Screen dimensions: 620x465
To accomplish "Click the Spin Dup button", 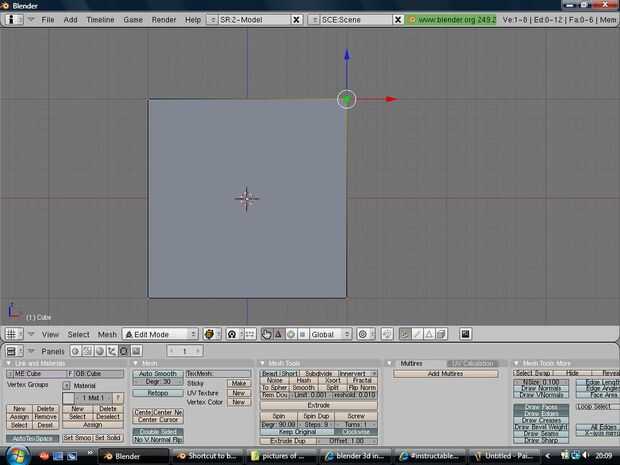I will pyautogui.click(x=316, y=416).
